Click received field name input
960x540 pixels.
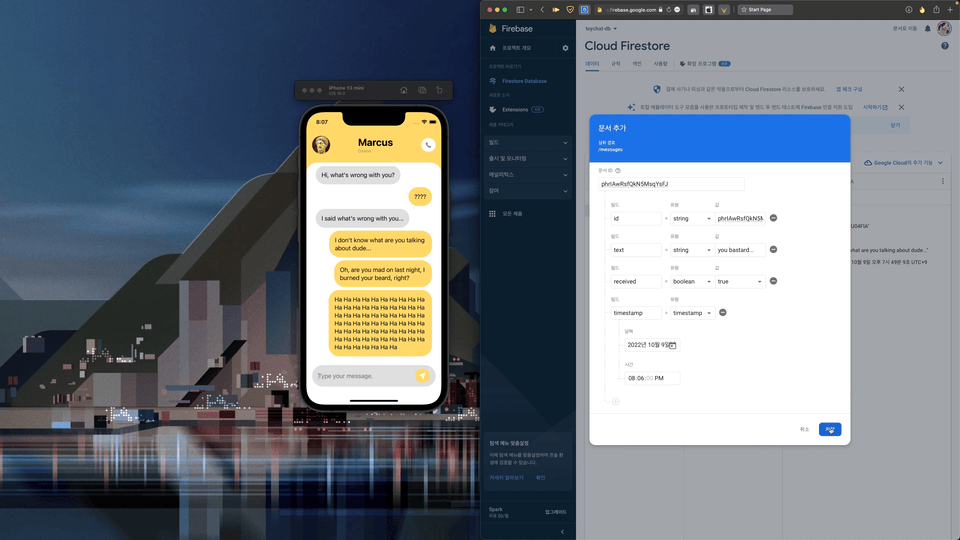tap(636, 282)
